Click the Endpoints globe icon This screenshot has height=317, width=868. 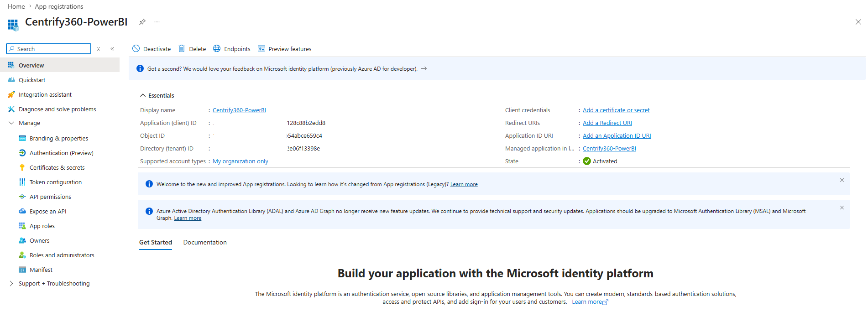pos(217,49)
